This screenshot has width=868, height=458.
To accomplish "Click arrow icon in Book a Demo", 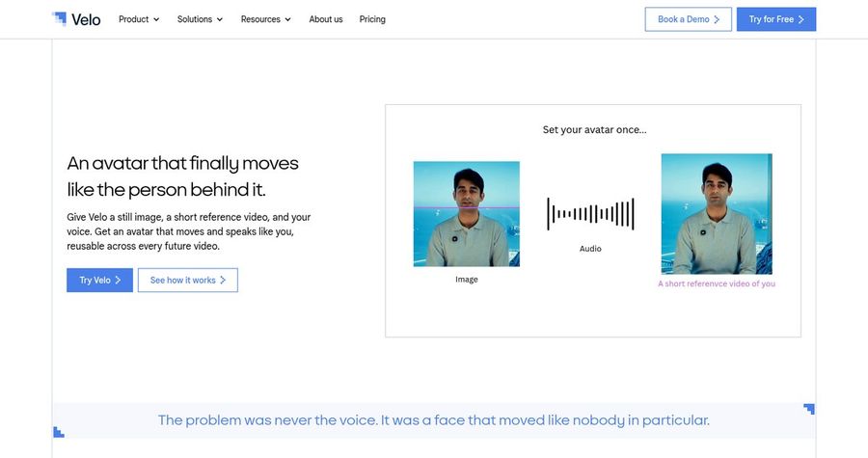I will [x=717, y=19].
